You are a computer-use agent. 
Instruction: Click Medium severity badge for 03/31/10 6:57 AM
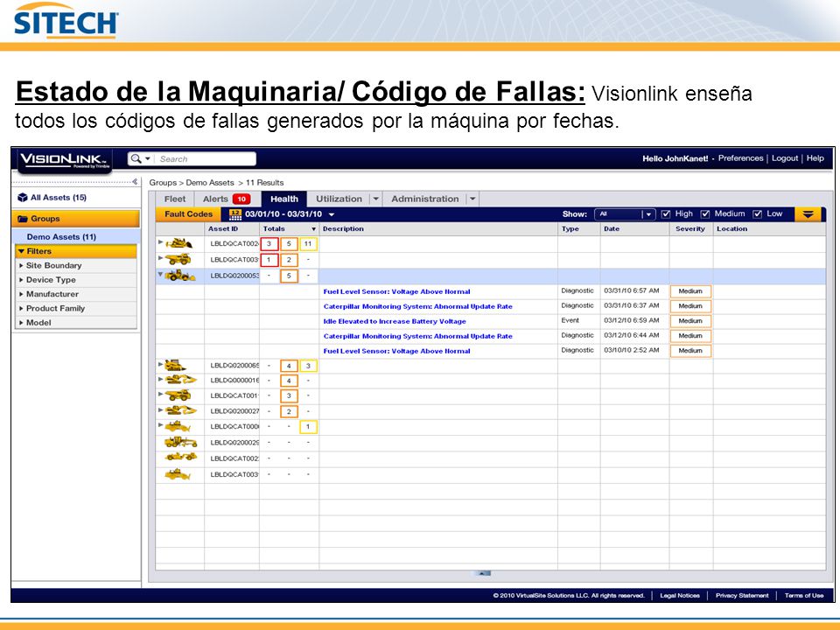690,291
